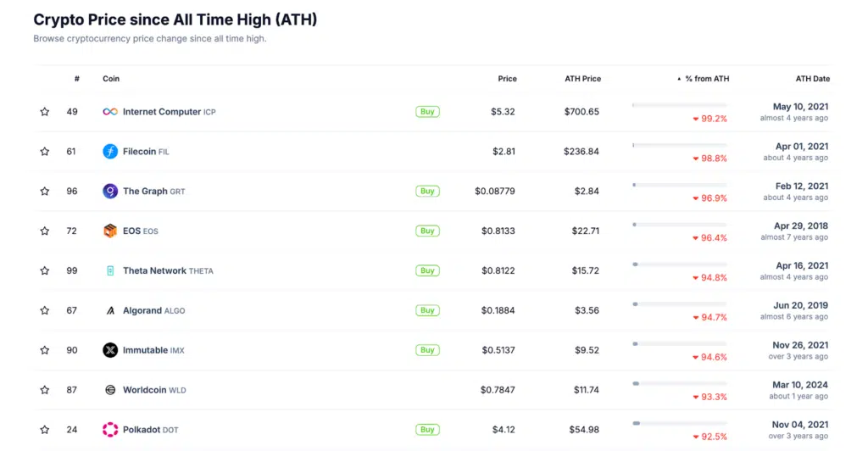Open the Worldcoin WLD coin link
This screenshot has height=451, width=868.
(x=154, y=390)
